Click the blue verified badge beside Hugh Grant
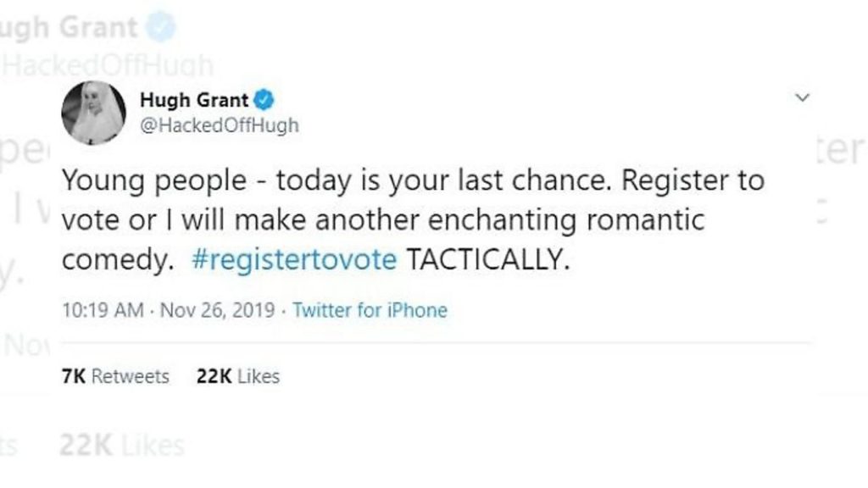Viewport: 868px width, 488px height. pyautogui.click(x=264, y=100)
